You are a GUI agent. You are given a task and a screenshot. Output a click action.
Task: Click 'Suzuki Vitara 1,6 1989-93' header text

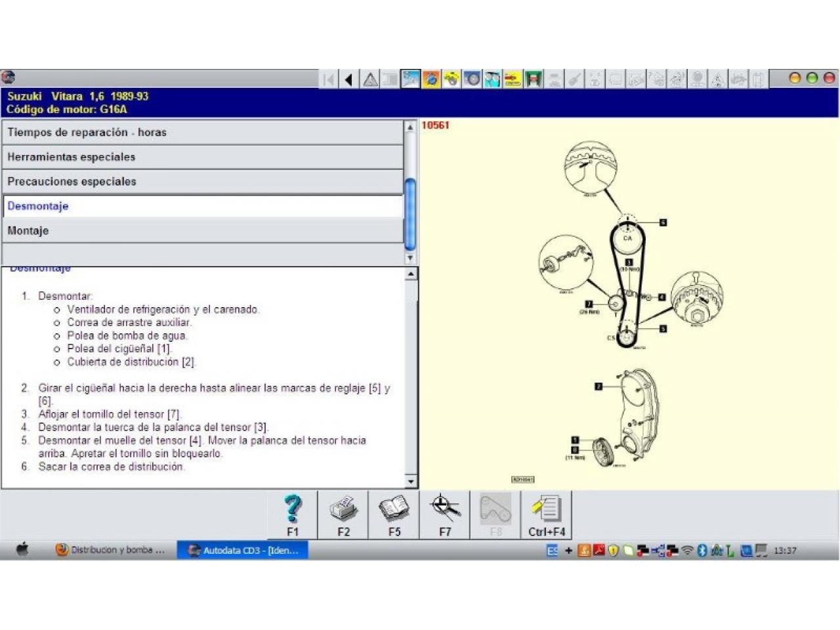click(x=78, y=96)
